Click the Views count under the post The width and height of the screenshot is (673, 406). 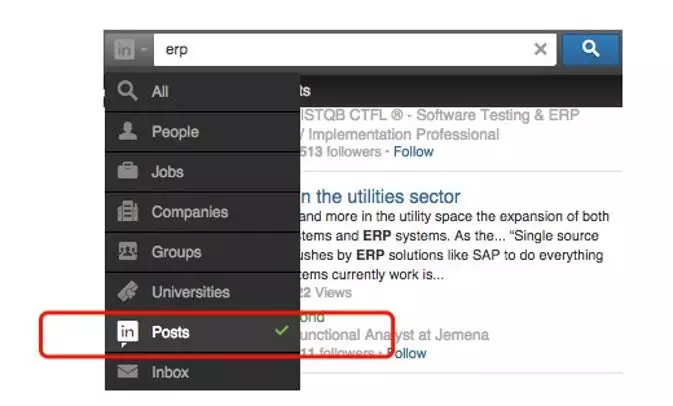pos(326,292)
